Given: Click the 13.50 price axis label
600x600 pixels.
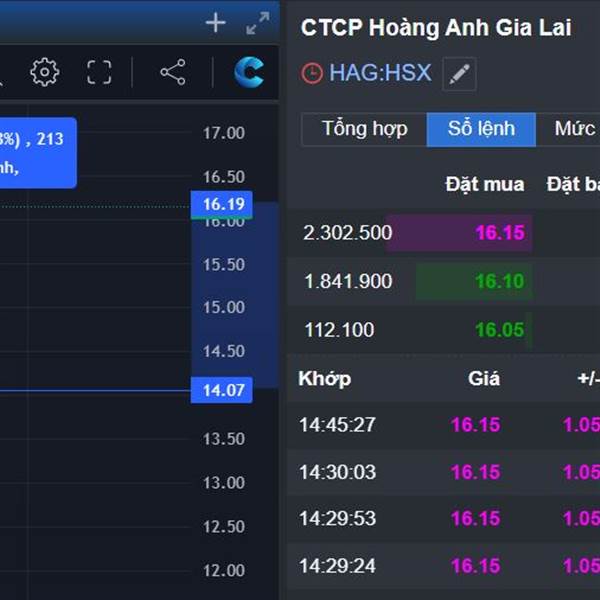Looking at the screenshot, I should click(x=224, y=439).
